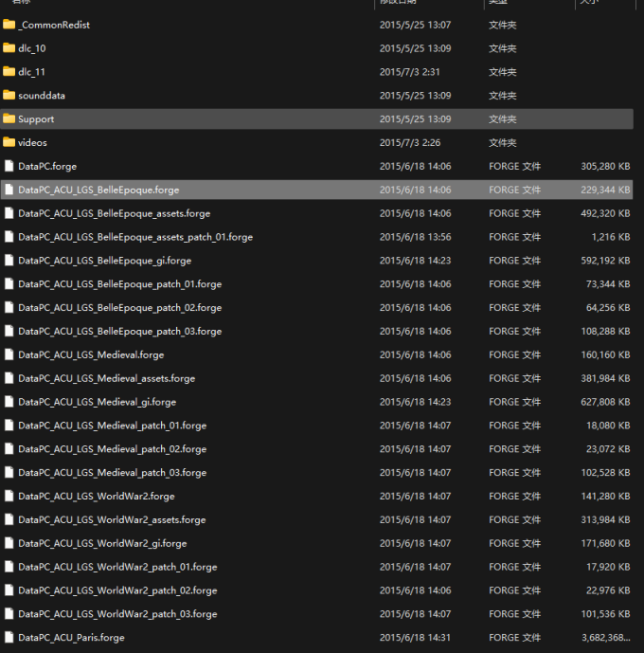
Task: Click the DataPC.forge file icon
Action: click(x=9, y=166)
